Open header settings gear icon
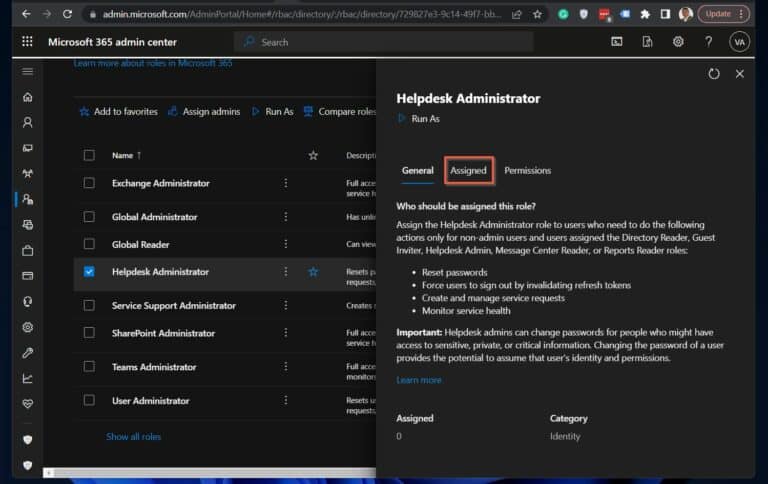This screenshot has width=768, height=484. [x=678, y=42]
